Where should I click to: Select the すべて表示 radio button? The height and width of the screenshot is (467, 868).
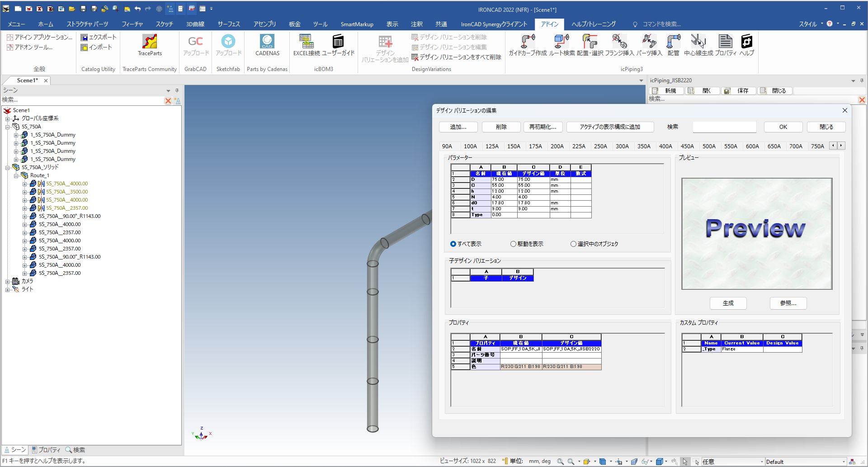point(453,244)
